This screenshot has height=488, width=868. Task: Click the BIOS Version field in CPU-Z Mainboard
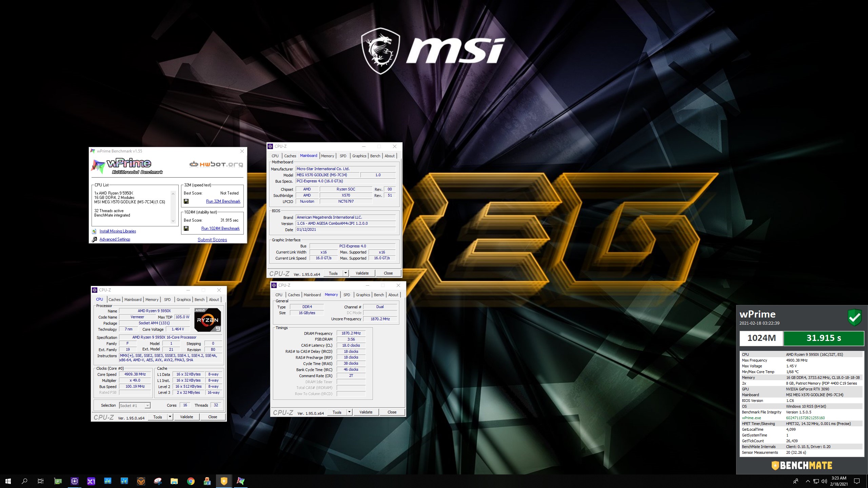pyautogui.click(x=346, y=223)
